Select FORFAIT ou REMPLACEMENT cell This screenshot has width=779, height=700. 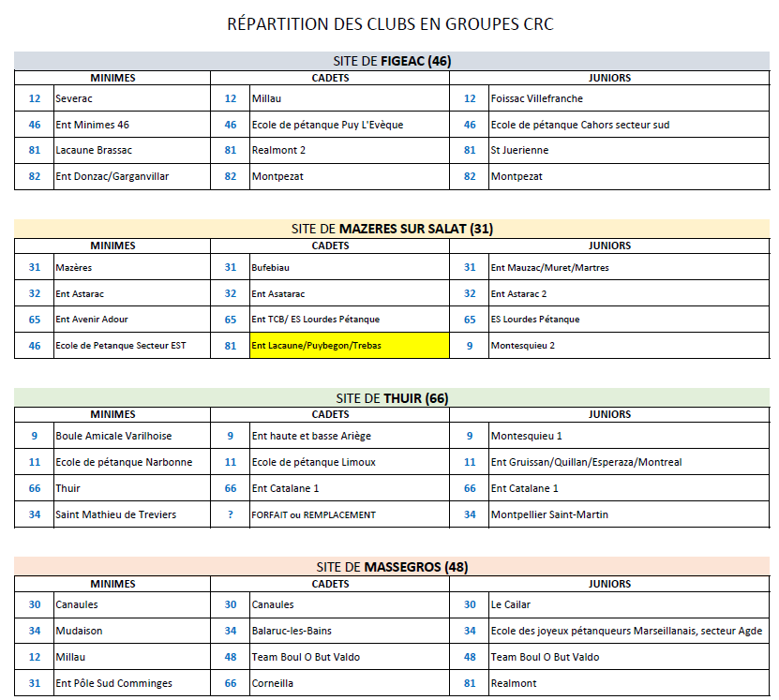tap(350, 514)
